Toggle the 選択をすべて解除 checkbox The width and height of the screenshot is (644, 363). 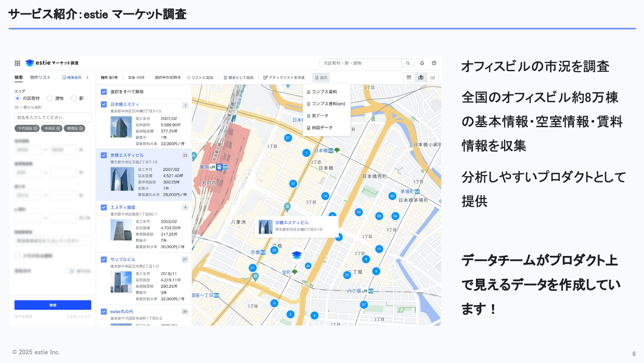click(104, 92)
